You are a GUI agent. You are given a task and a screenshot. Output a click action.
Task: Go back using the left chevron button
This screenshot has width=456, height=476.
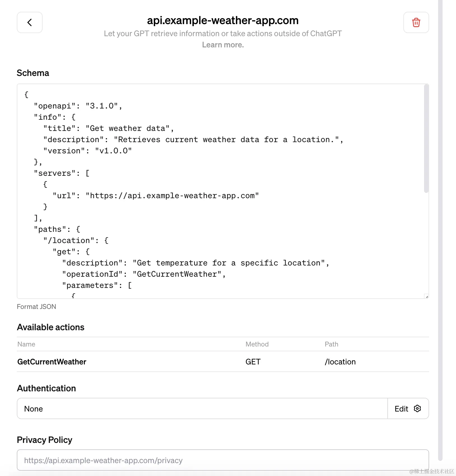30,22
